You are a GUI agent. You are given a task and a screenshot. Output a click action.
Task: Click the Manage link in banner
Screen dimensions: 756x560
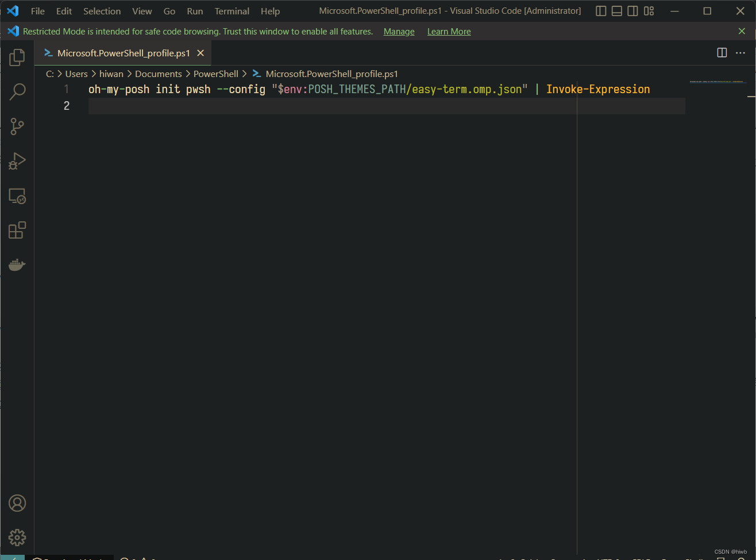399,32
